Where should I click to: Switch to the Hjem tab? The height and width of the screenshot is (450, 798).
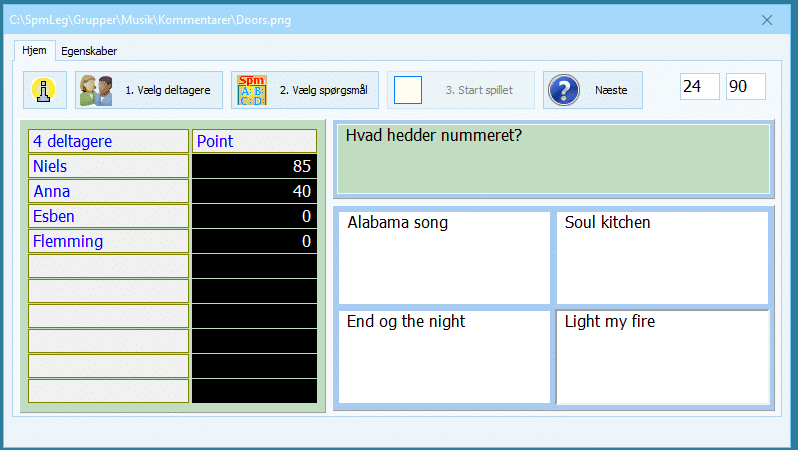[x=33, y=50]
